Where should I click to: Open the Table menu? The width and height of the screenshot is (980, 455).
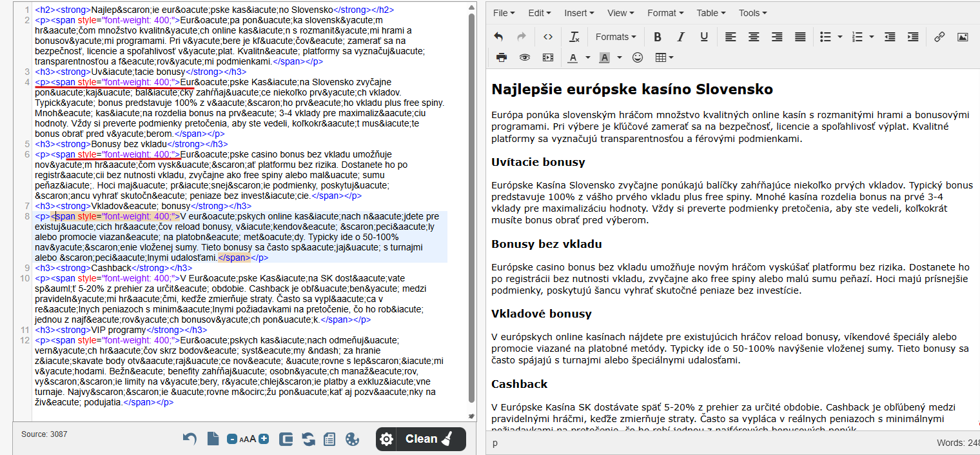click(712, 13)
